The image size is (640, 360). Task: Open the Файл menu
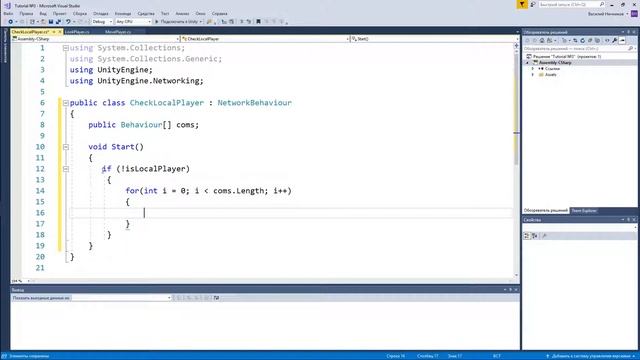8,13
